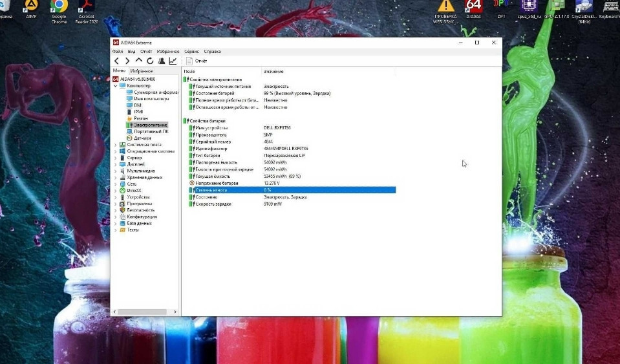
Task: Go up one level with the Up arrow
Action: point(138,61)
